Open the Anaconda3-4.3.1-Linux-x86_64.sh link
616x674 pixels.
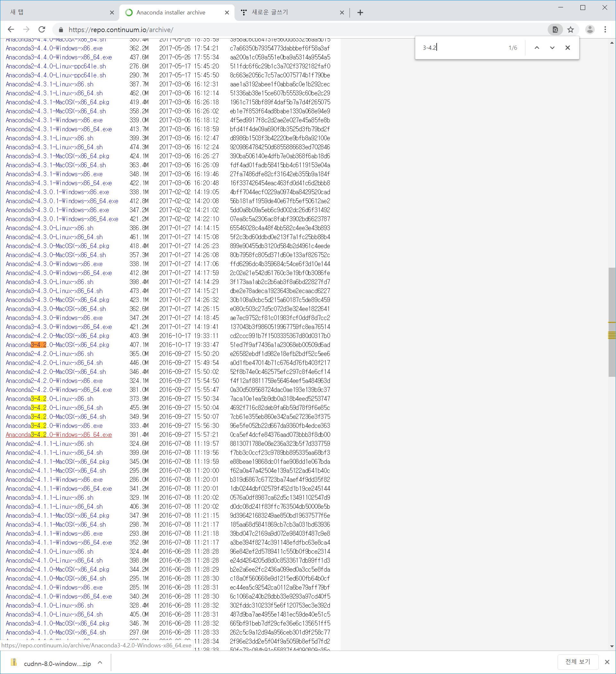[54, 147]
